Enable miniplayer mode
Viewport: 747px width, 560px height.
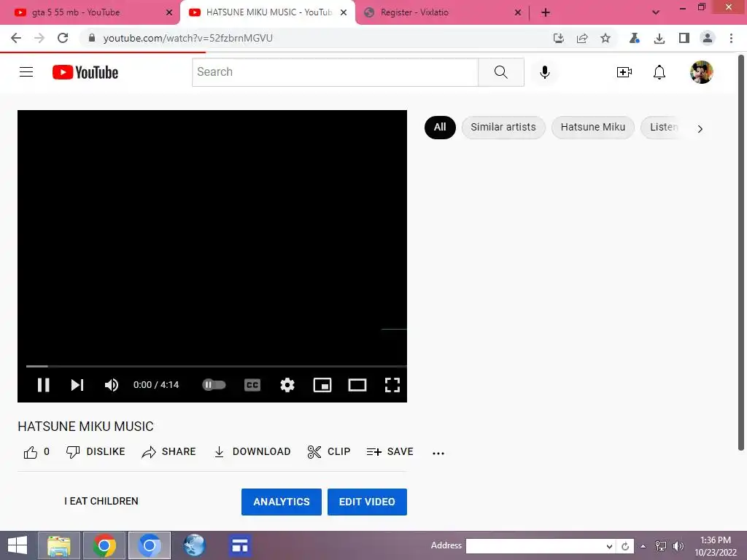(x=322, y=385)
